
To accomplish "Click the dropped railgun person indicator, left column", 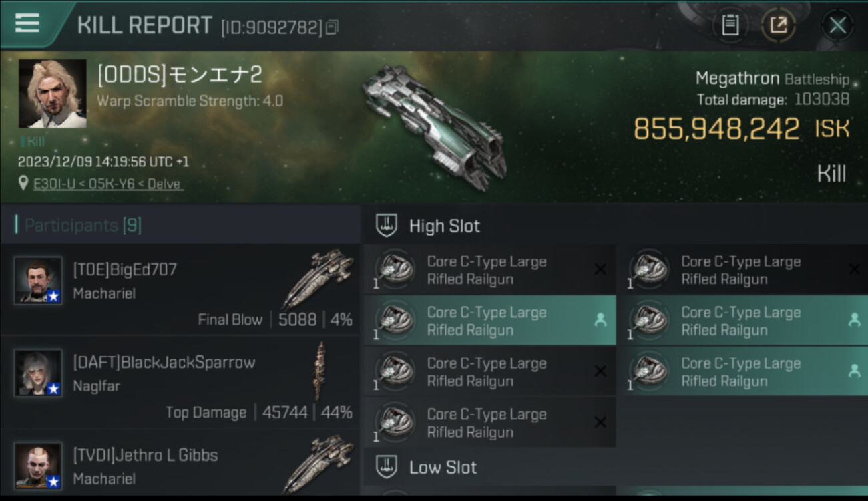I will [x=600, y=320].
